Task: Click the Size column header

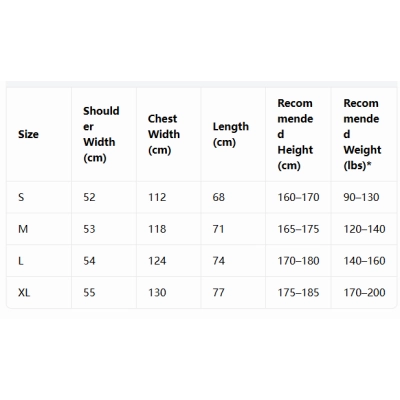Action: 28,134
